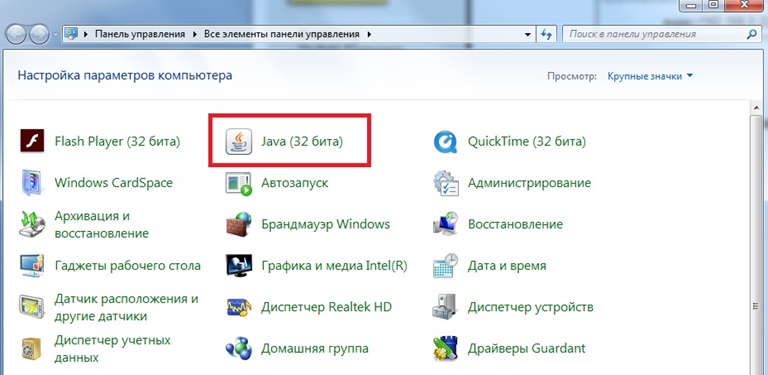
Task: Open the QuickTime icon
Action: click(445, 141)
